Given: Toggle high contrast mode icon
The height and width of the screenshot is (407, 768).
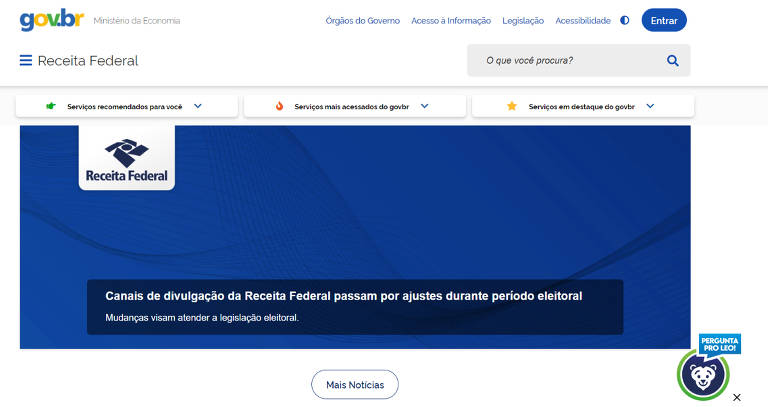Looking at the screenshot, I should pyautogui.click(x=624, y=21).
